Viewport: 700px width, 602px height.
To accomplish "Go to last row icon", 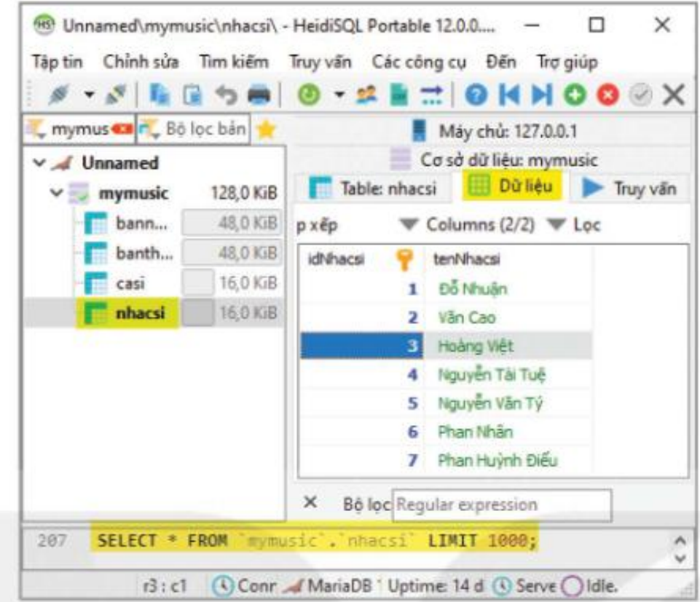I will click(541, 95).
